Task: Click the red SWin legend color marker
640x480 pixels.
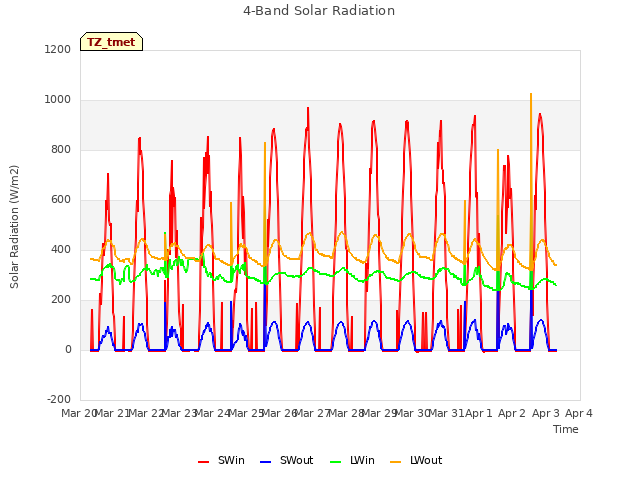Action: 203,462
